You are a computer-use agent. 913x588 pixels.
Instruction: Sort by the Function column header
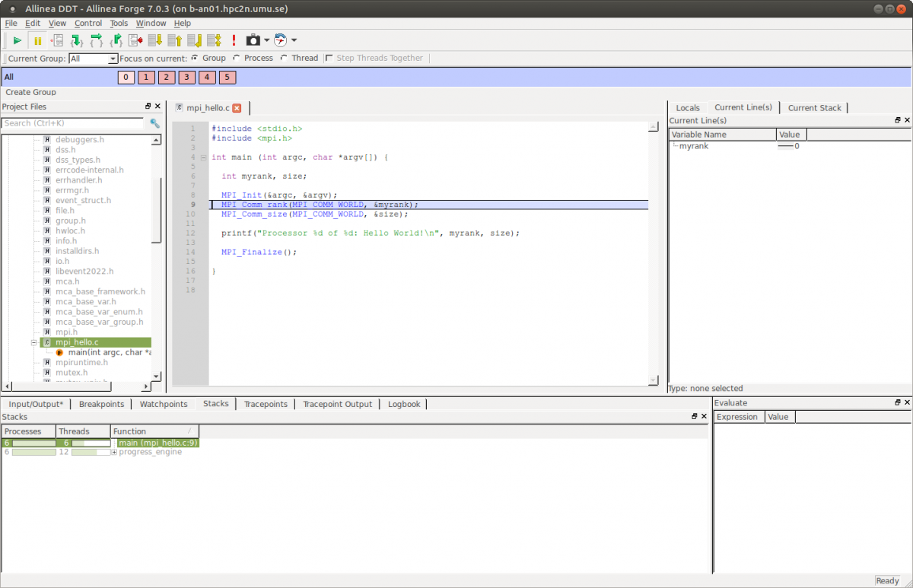tap(154, 431)
